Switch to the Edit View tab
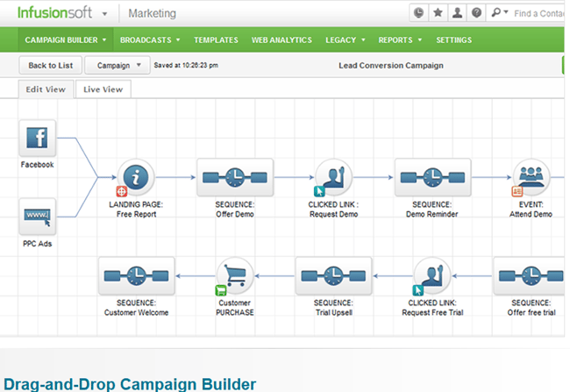The width and height of the screenshot is (570, 392). pos(46,89)
